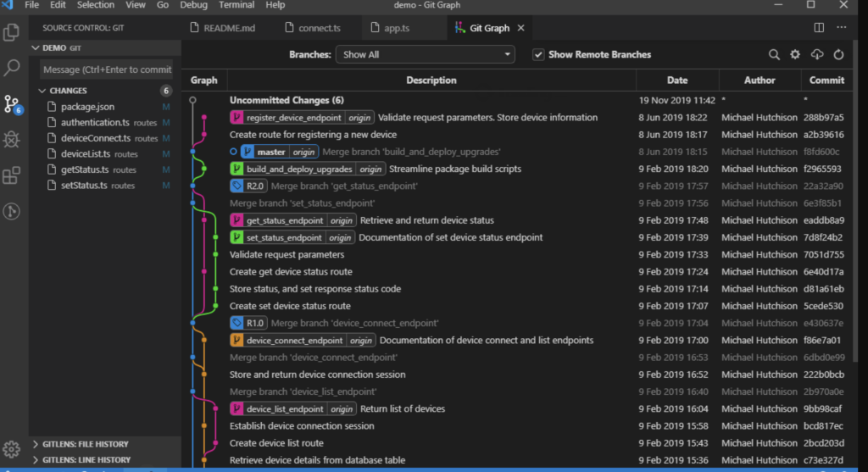Click the R2.0 tag label
The image size is (868, 472).
point(248,186)
